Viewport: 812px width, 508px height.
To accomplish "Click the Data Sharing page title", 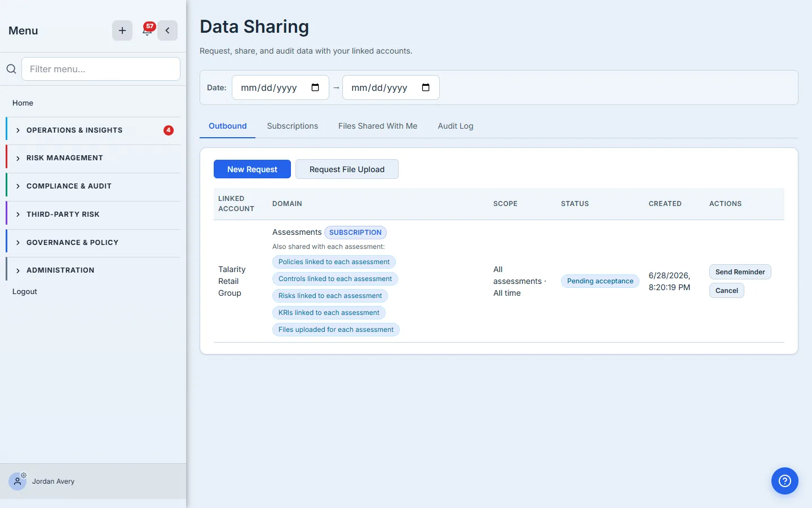I will click(x=254, y=27).
